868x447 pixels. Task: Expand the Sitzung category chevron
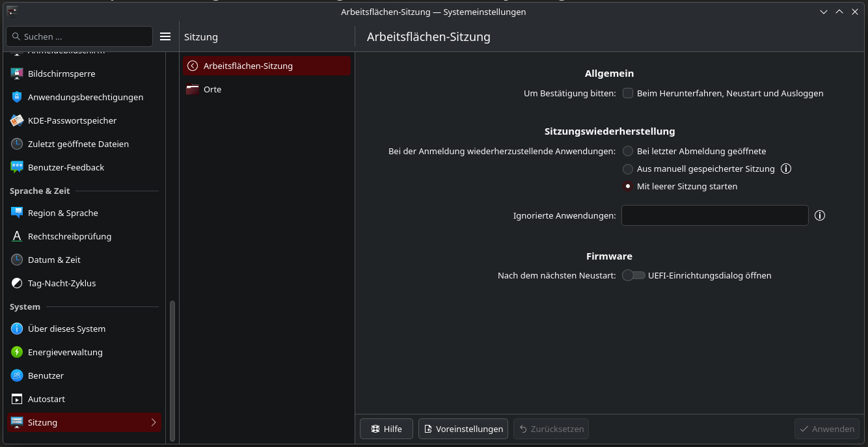[154, 422]
